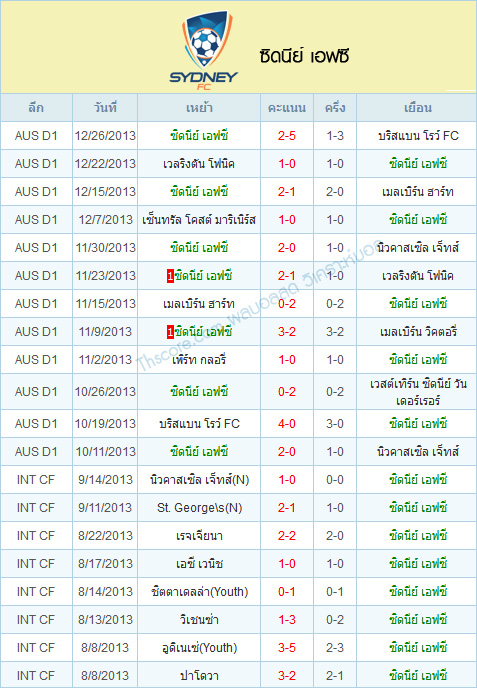477x688 pixels.
Task: Open the 3-2 score versus ปาโดวา
Action: 287,676
